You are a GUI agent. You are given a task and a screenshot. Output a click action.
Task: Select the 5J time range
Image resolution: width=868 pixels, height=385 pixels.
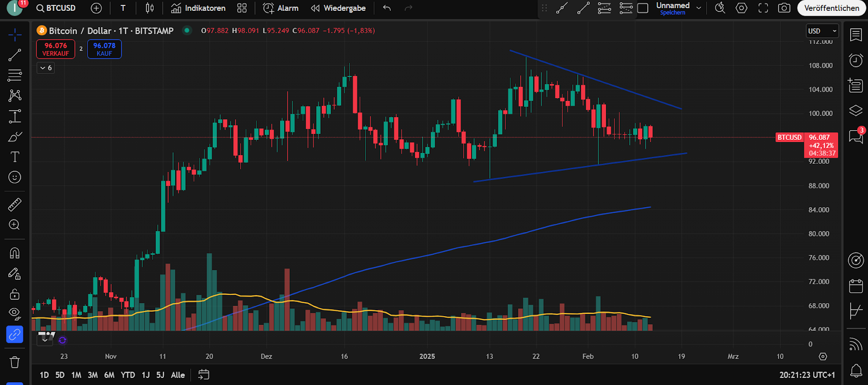point(160,375)
